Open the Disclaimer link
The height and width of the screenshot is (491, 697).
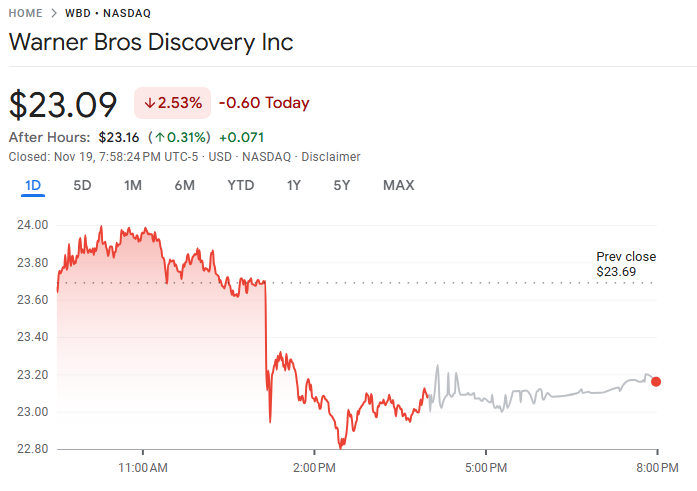[331, 157]
